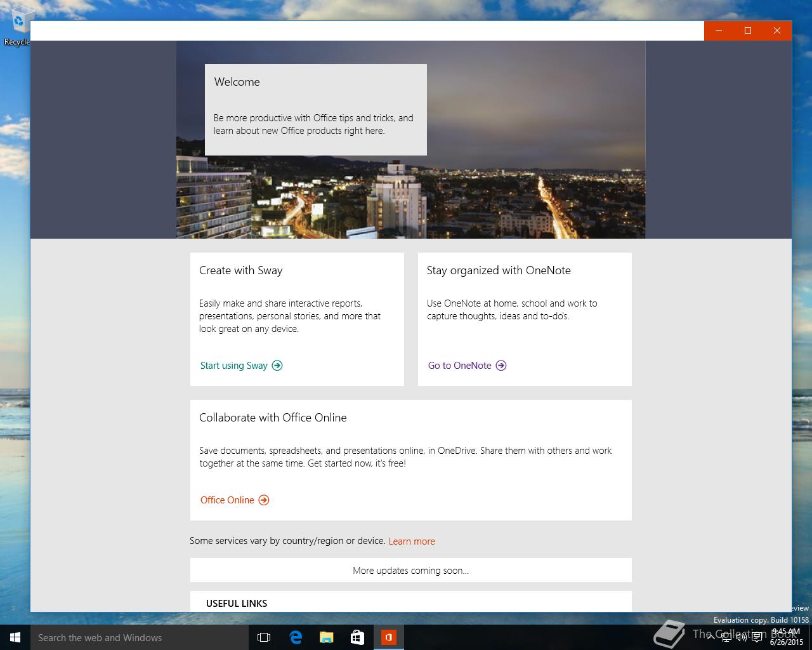Viewport: 812px width, 650px height.
Task: Open File Explorer from the taskbar
Action: click(x=327, y=637)
